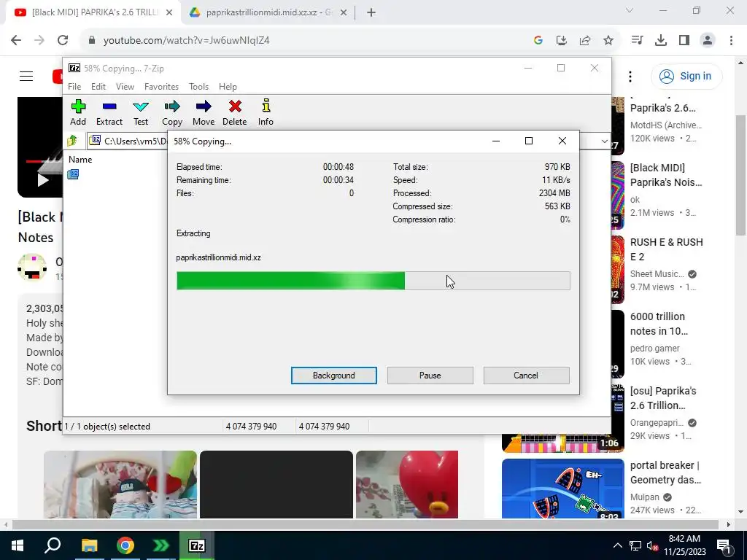Open the 7-Zip Edit menu
The height and width of the screenshot is (560, 747).
(98, 87)
